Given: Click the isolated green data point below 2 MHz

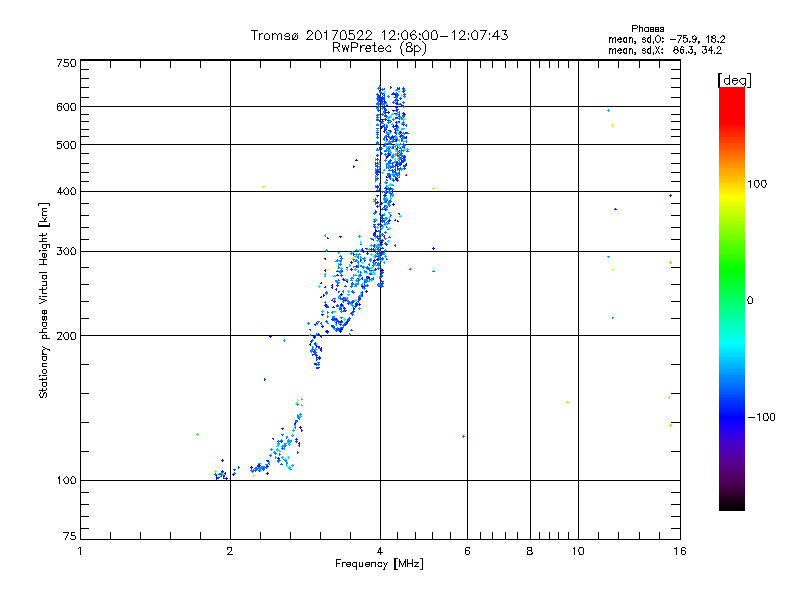Looking at the screenshot, I should 197,435.
